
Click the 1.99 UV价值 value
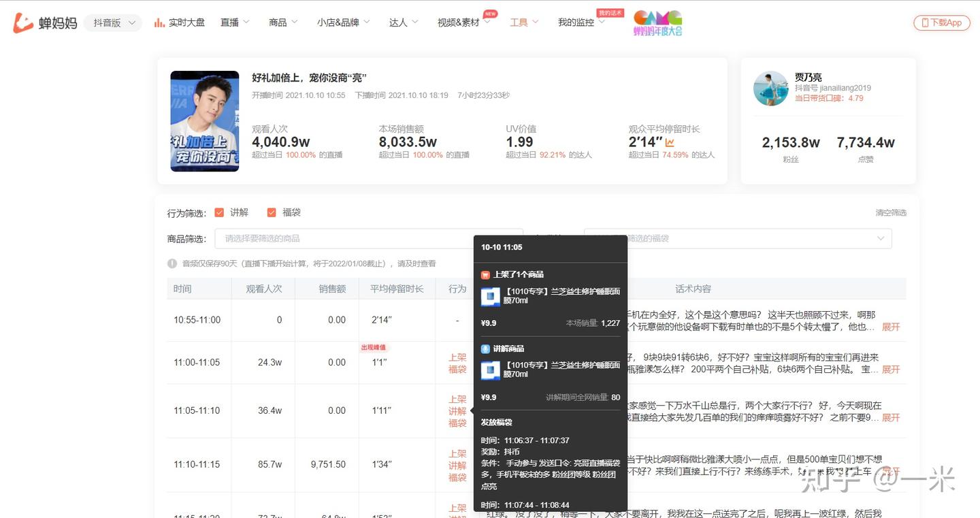tap(519, 142)
